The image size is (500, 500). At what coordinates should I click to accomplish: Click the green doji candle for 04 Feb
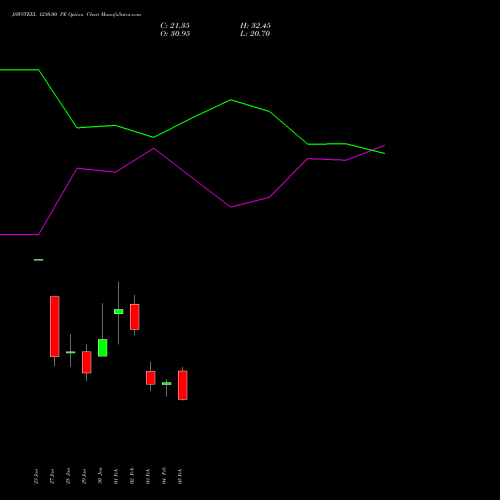click(x=167, y=384)
